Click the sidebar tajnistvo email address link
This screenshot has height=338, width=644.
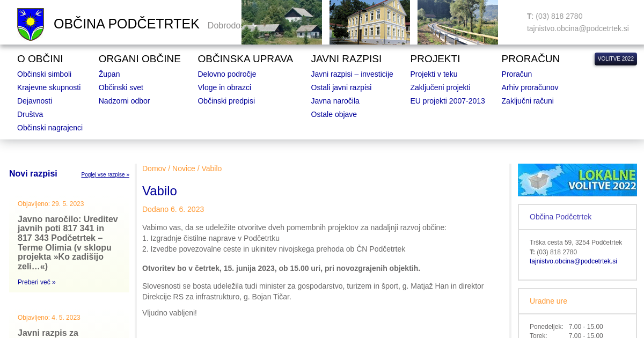(x=573, y=261)
